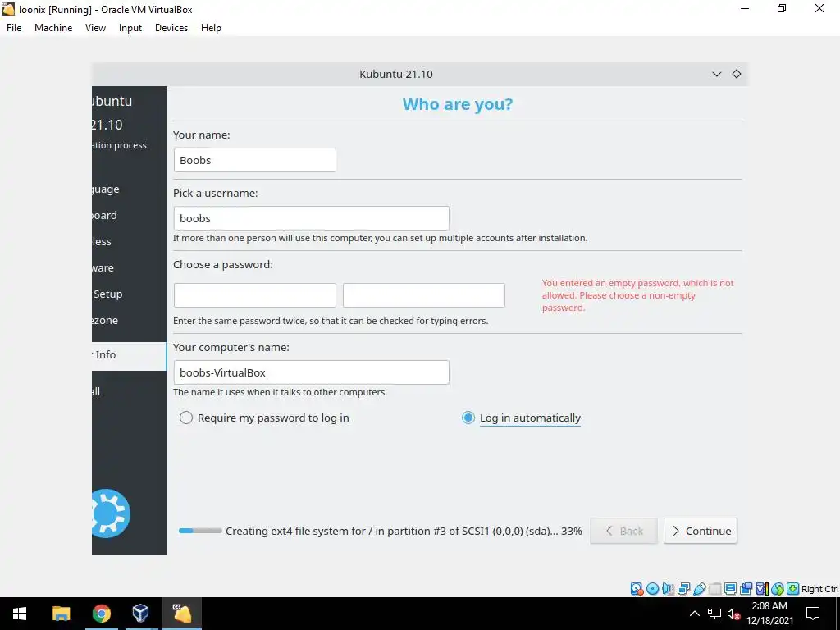Open the Windows Start menu
The height and width of the screenshot is (630, 840).
(x=20, y=614)
